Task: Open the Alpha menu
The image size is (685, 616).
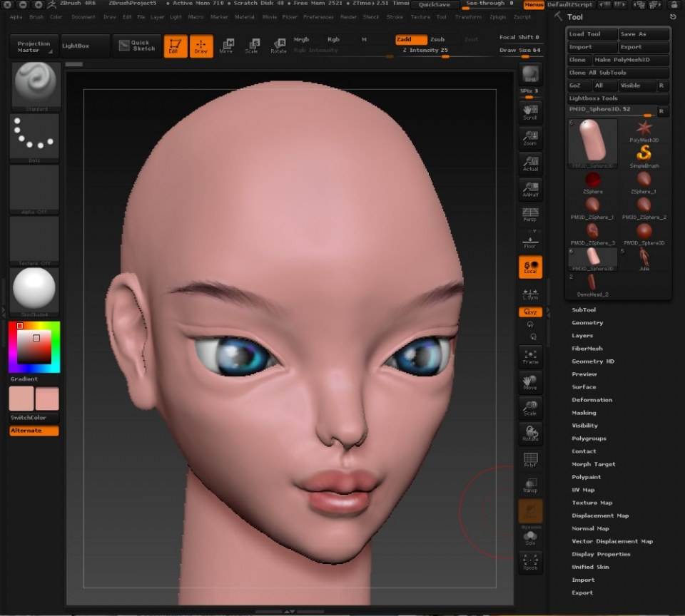Action: [x=16, y=17]
